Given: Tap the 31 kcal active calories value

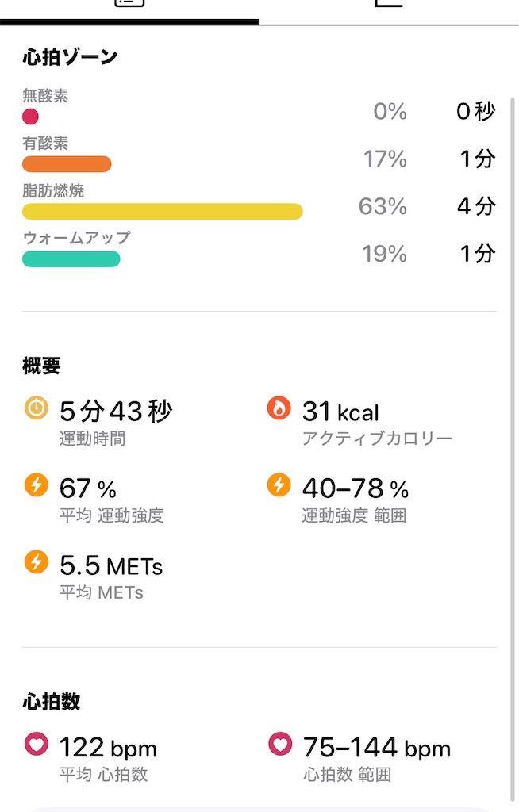Looking at the screenshot, I should point(340,412).
